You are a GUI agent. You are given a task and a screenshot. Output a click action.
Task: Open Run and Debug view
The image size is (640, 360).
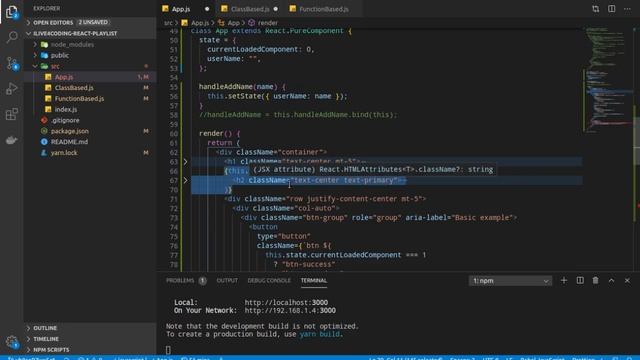pos(12,89)
